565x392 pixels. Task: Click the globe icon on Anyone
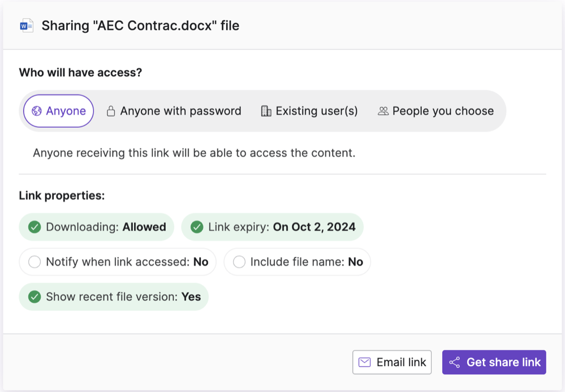pyautogui.click(x=37, y=111)
